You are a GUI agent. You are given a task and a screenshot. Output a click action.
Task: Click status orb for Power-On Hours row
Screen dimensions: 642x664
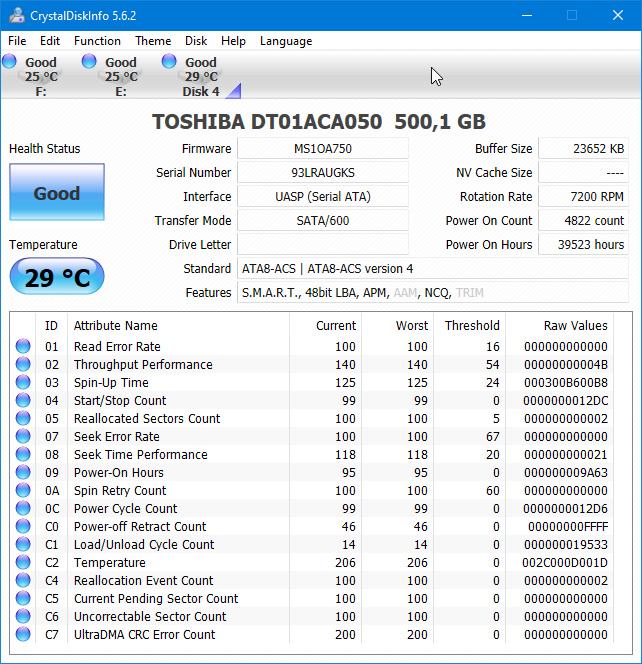(23, 473)
